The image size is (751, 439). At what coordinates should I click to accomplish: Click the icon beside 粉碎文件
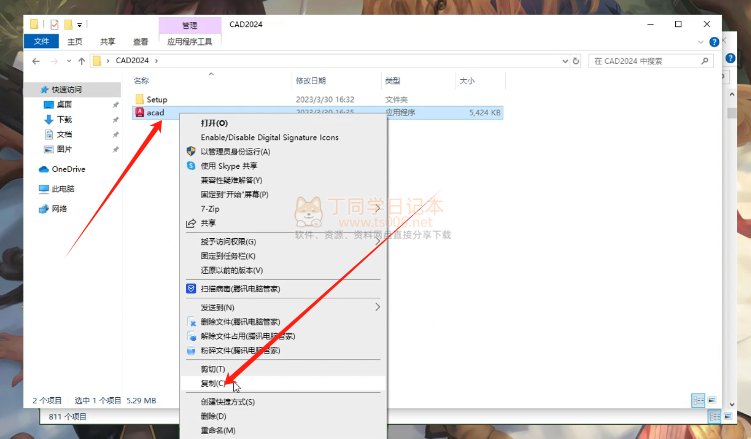tap(191, 350)
